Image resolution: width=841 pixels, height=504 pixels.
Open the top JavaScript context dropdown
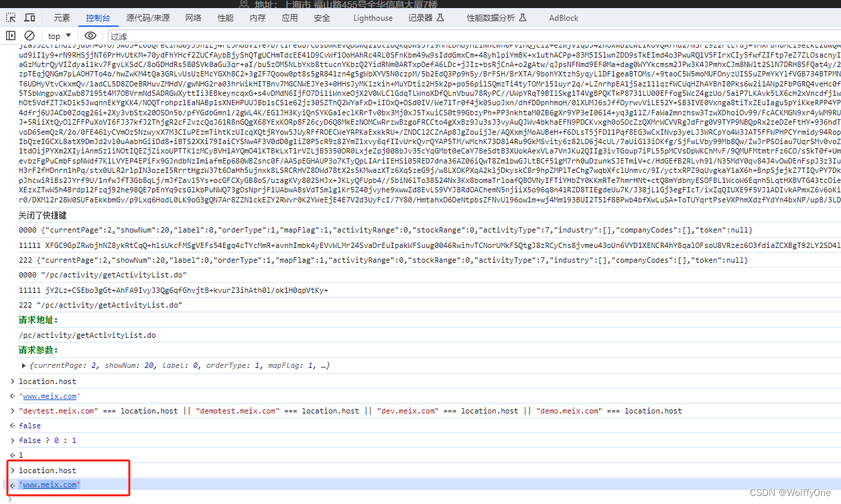pyautogui.click(x=59, y=36)
